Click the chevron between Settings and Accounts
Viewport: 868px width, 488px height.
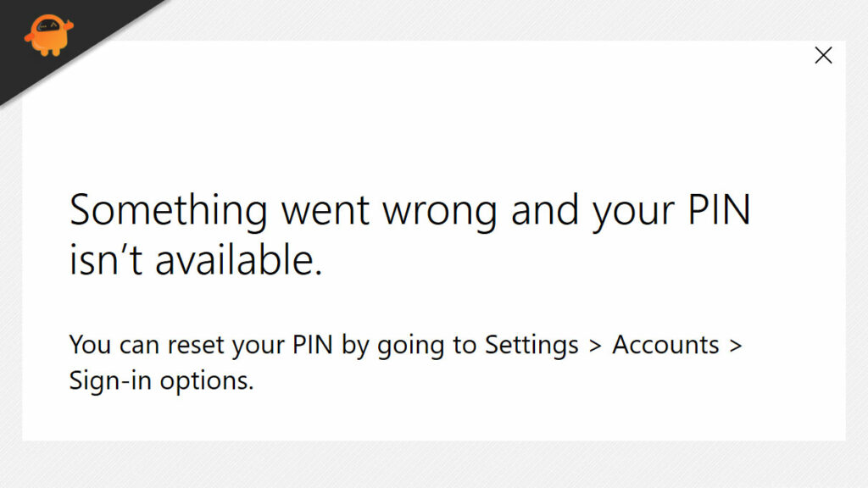pos(595,346)
